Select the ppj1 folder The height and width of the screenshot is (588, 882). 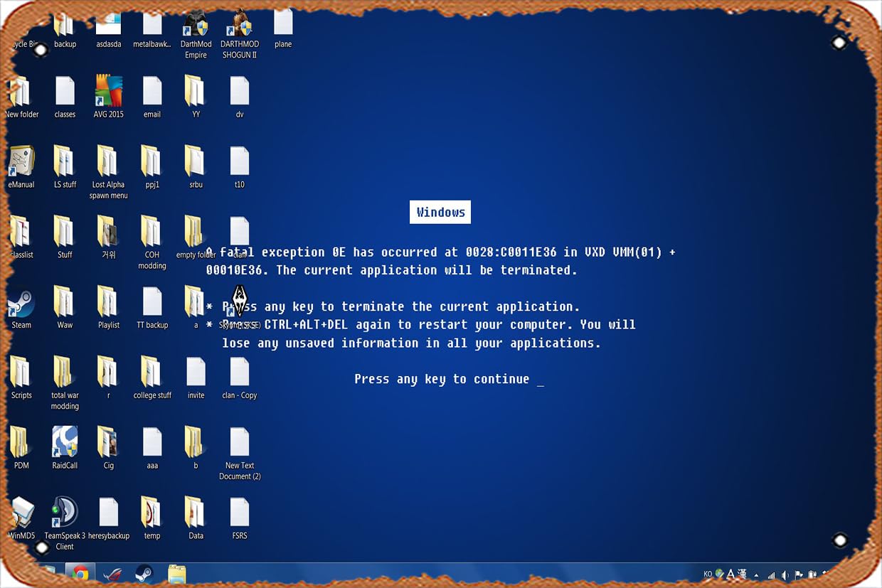coord(152,168)
